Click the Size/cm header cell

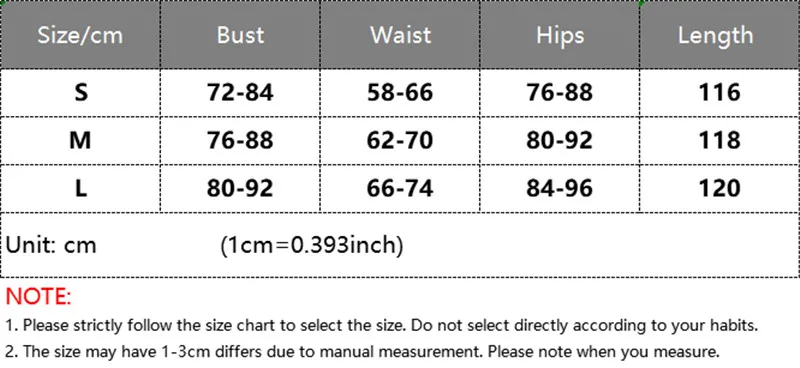80,35
